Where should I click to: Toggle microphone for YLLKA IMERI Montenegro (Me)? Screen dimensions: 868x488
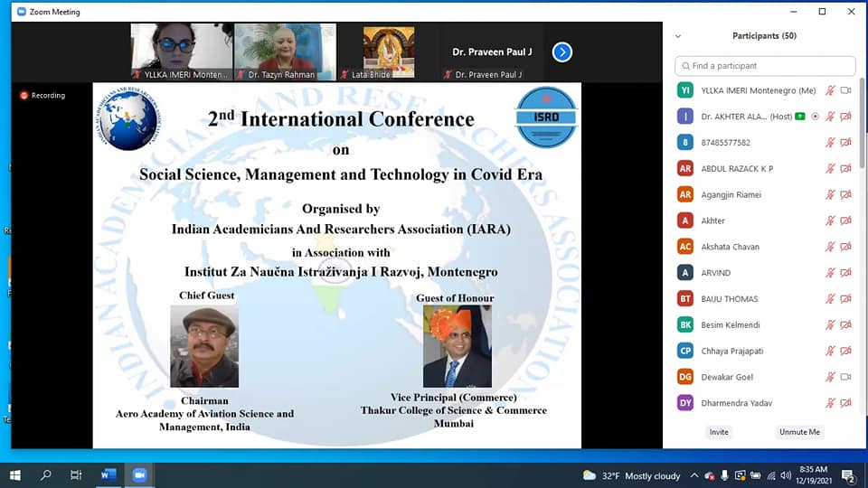tap(830, 90)
